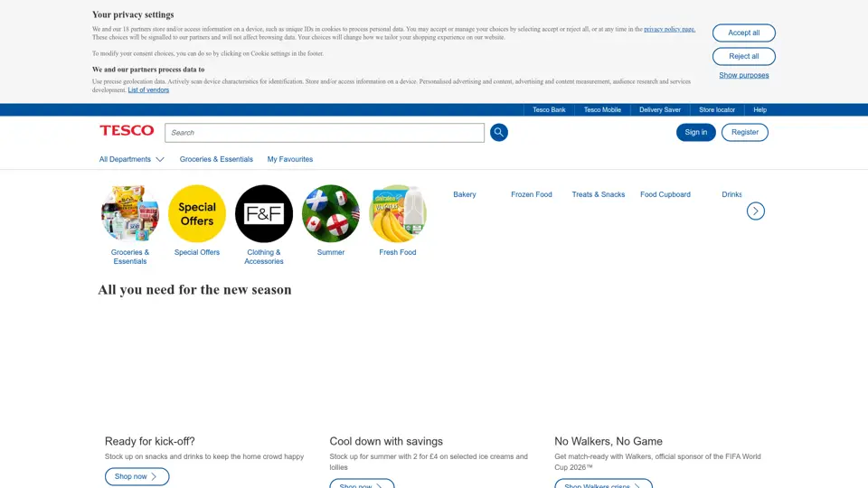Open Groceries & Essentials category image
Viewport: 868px width, 488px height.
tap(130, 213)
